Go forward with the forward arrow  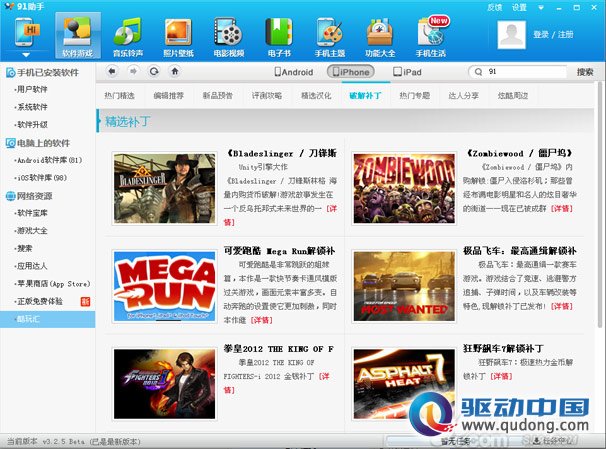tap(133, 71)
